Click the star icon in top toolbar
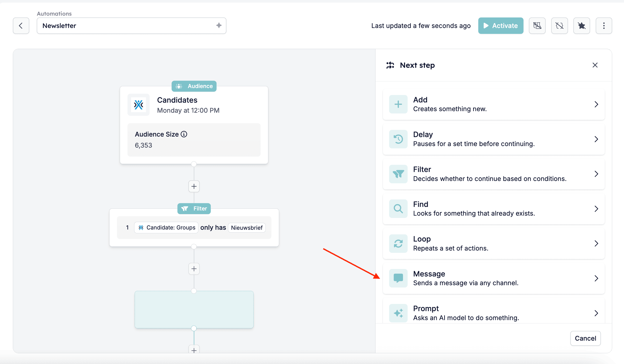Image resolution: width=624 pixels, height=364 pixels. click(582, 26)
